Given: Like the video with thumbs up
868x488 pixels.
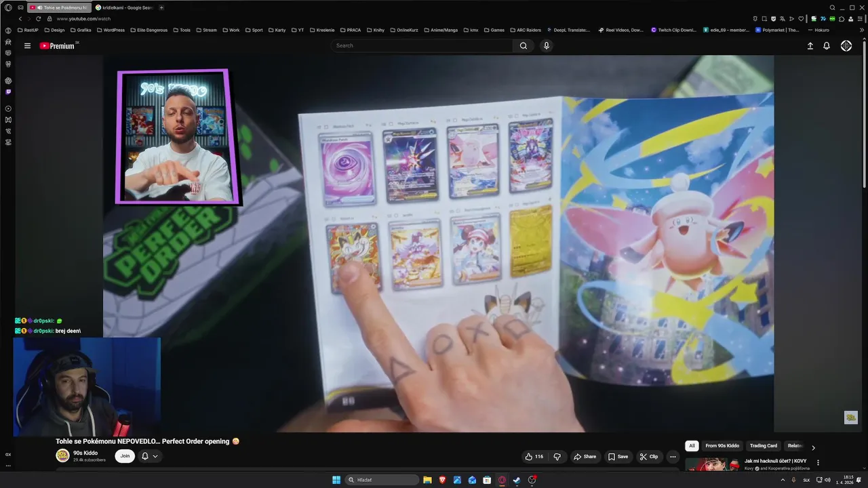Looking at the screenshot, I should [534, 456].
